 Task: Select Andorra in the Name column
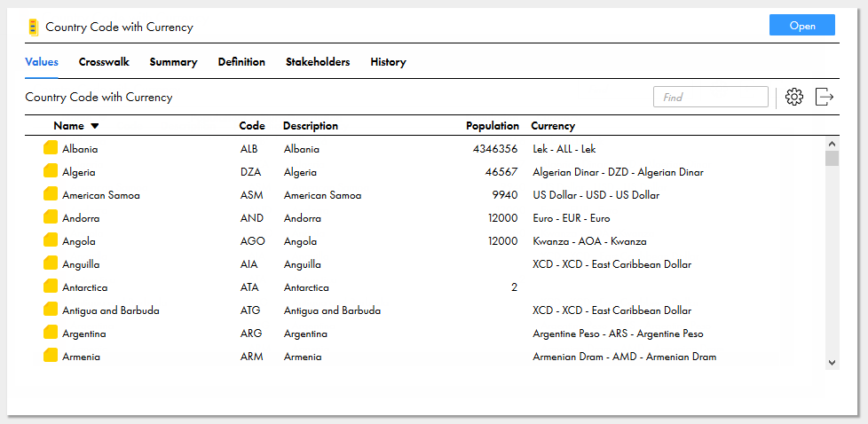(81, 218)
